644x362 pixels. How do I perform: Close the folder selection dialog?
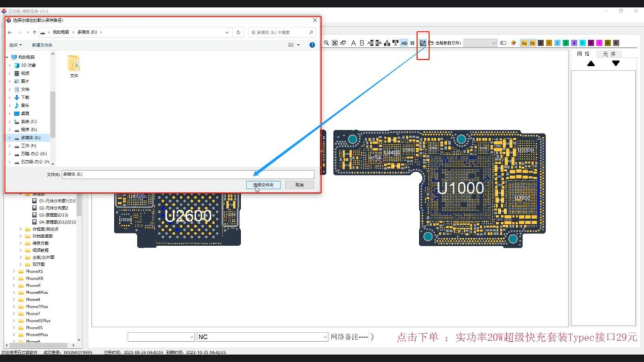click(x=314, y=20)
